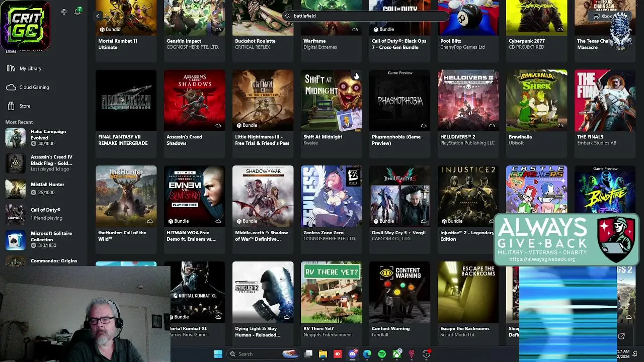644x362 pixels.
Task: Click the cloud icon on Phasmophobia cover
Action: 424,125
